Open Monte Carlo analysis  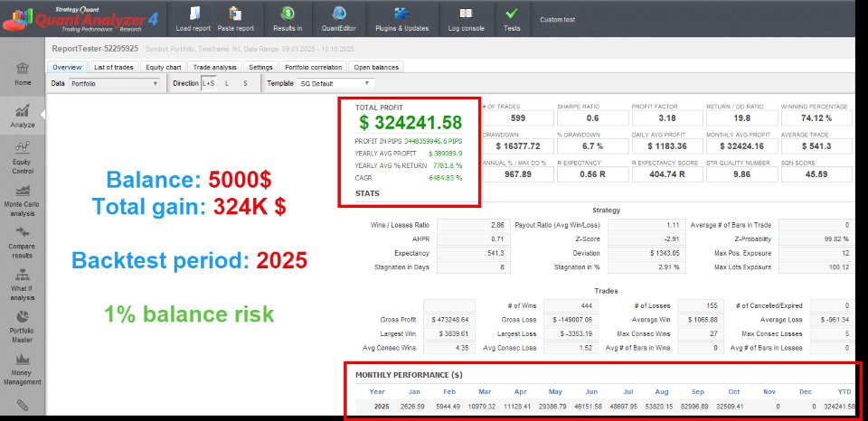pos(23,201)
